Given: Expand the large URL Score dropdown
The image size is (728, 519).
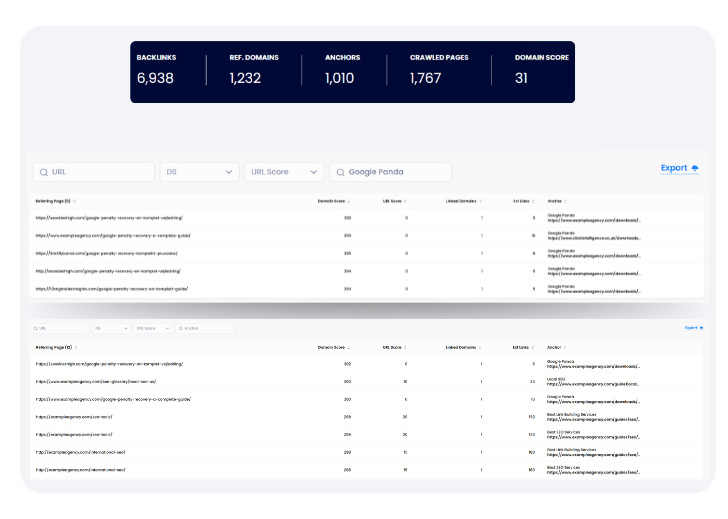Looking at the screenshot, I should click(284, 172).
